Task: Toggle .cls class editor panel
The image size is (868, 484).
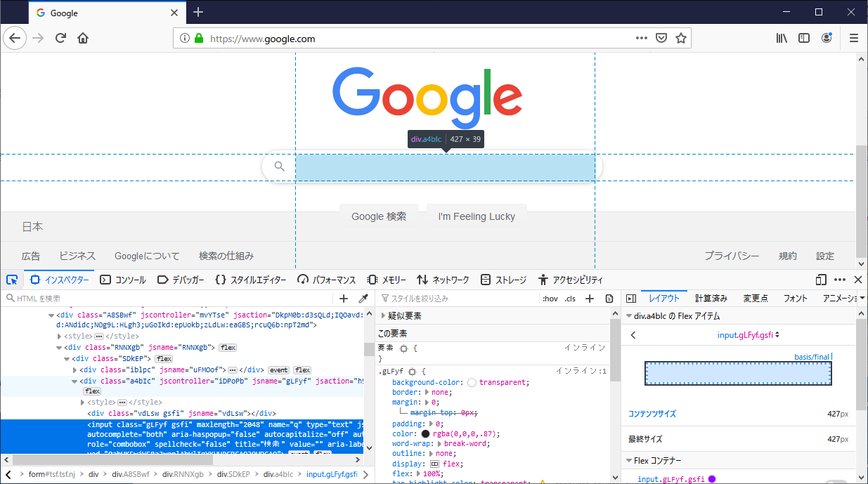Action: click(x=570, y=299)
